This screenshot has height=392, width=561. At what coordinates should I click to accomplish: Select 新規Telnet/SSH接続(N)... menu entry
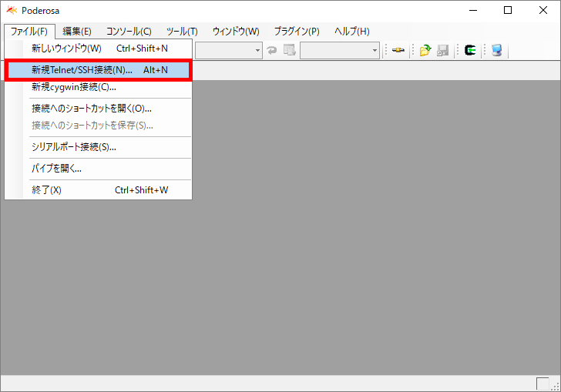pyautogui.click(x=99, y=70)
